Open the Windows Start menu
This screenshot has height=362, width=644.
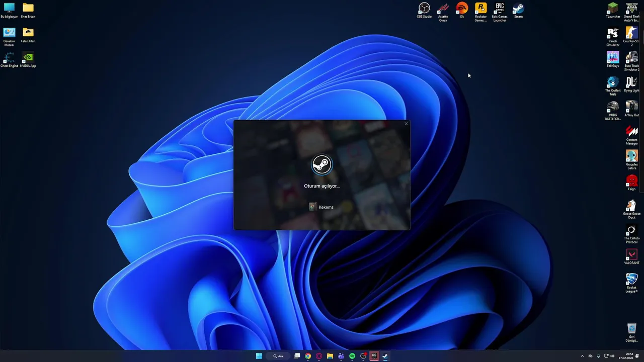click(259, 356)
